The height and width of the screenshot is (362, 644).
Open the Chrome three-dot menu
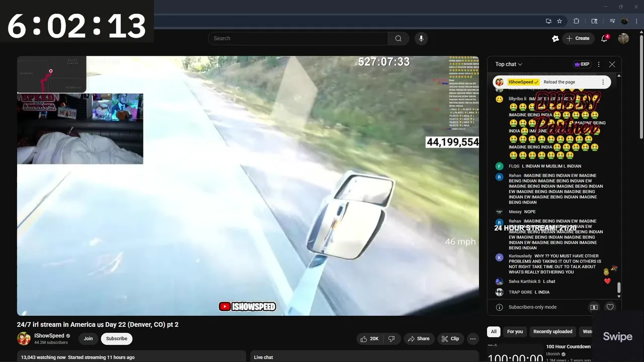(x=636, y=21)
